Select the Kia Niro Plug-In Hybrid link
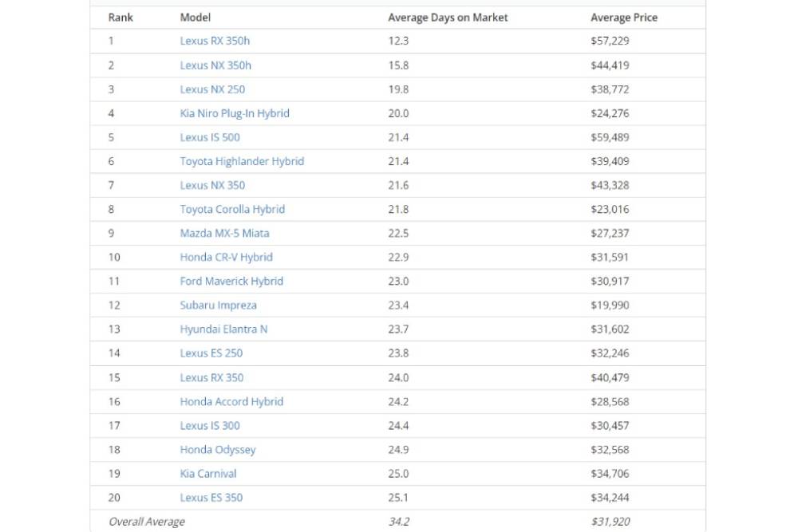 234,113
